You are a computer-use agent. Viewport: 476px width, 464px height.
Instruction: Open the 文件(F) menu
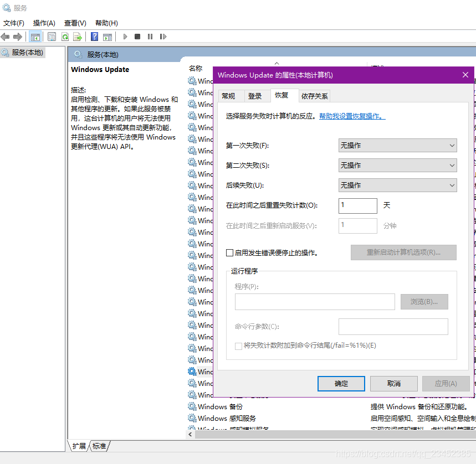14,23
